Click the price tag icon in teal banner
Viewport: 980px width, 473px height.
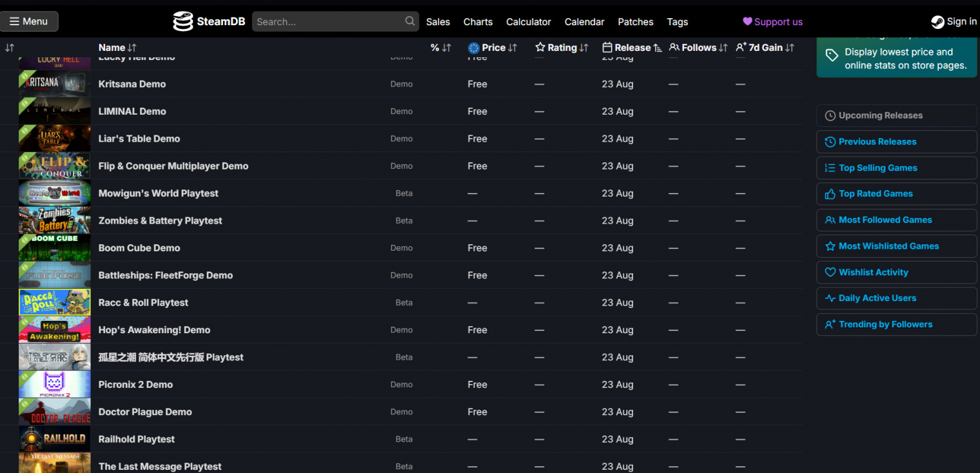(x=832, y=55)
